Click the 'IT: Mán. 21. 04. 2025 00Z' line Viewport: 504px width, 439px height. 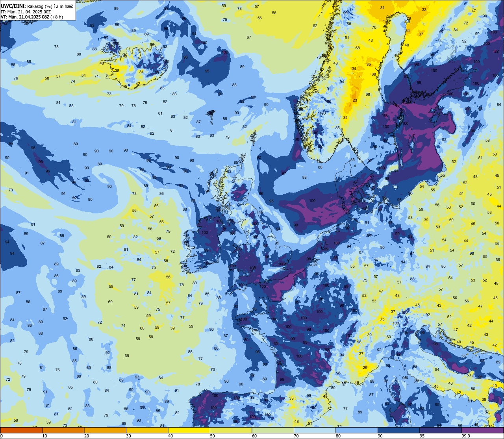coord(26,12)
